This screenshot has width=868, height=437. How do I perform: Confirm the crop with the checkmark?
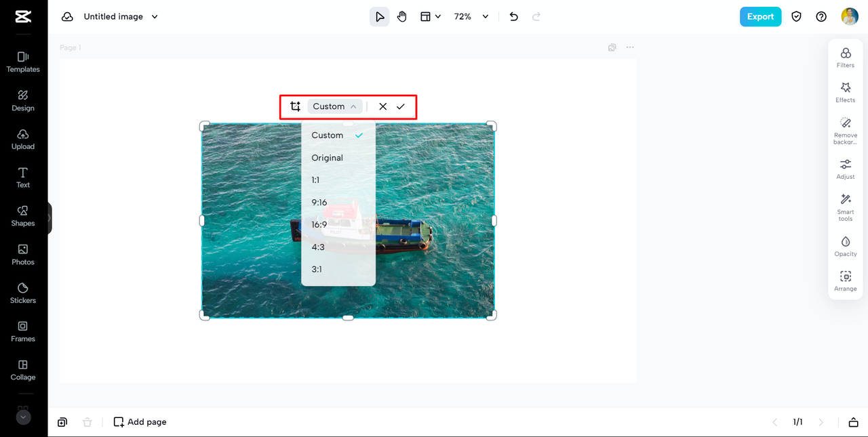[401, 106]
